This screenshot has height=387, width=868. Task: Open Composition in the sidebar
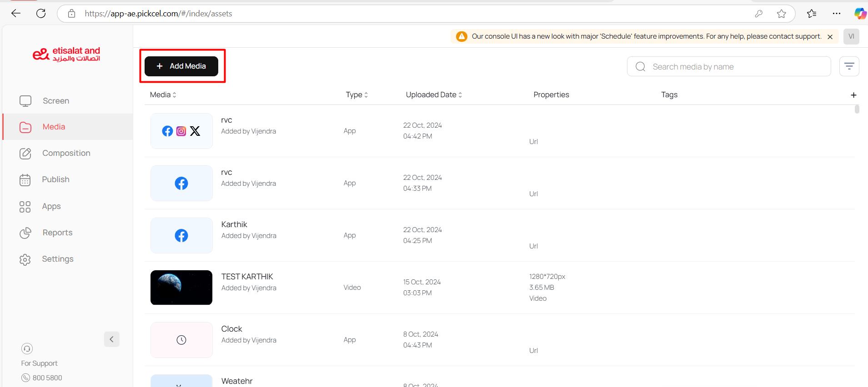pos(66,153)
